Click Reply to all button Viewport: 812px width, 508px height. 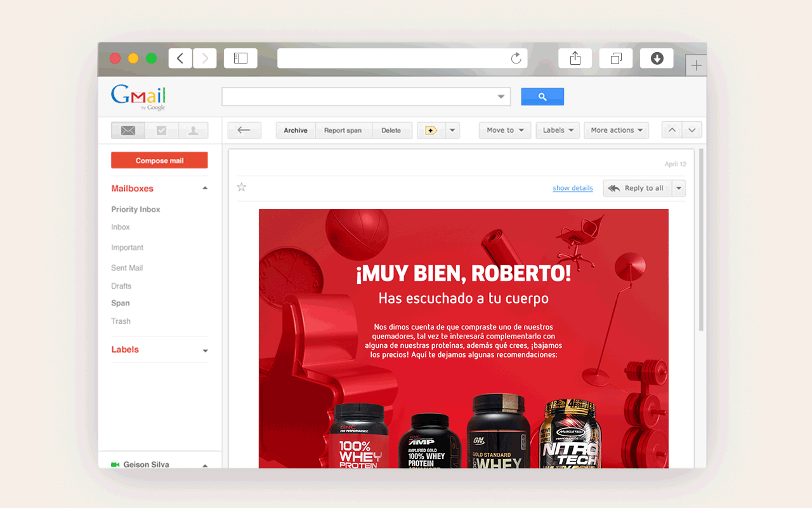637,188
